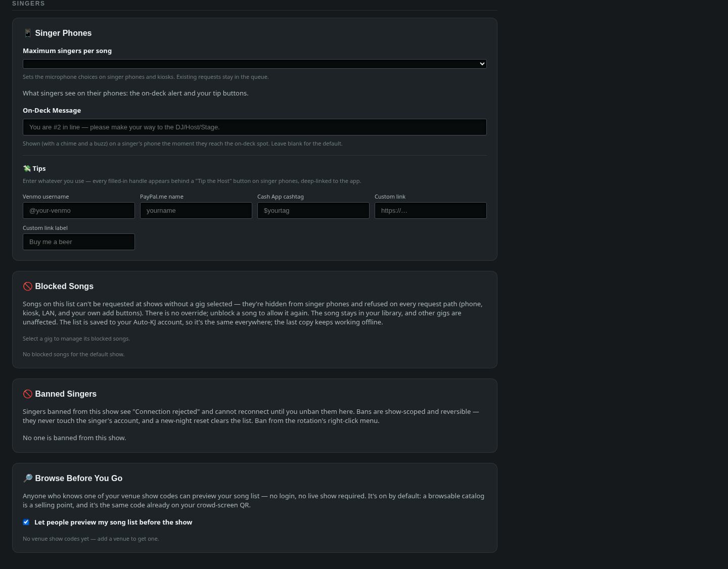Focus the On-Deck Message field

(255, 127)
